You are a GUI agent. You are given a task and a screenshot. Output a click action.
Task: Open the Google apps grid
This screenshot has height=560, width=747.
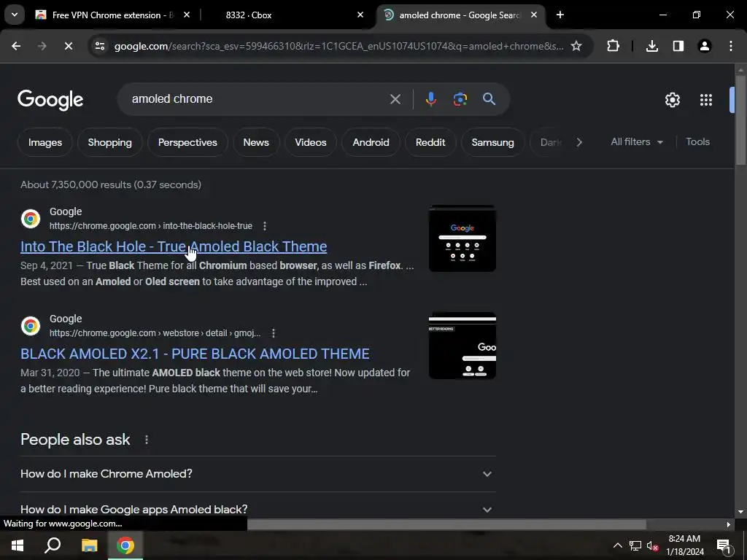[705, 99]
